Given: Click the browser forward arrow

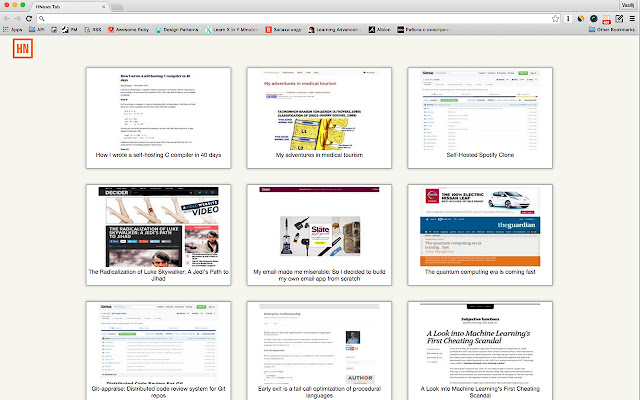Looking at the screenshot, I should (18, 18).
